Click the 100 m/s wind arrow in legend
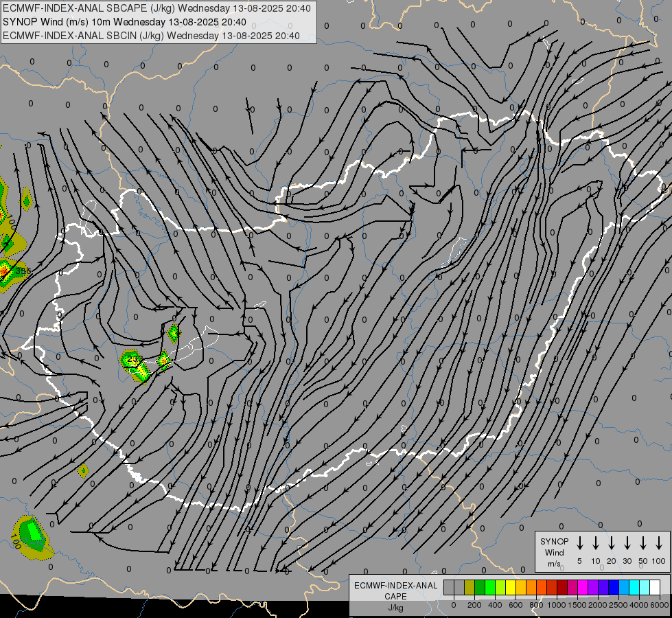Viewport: 672px width, 618px height. click(x=659, y=543)
